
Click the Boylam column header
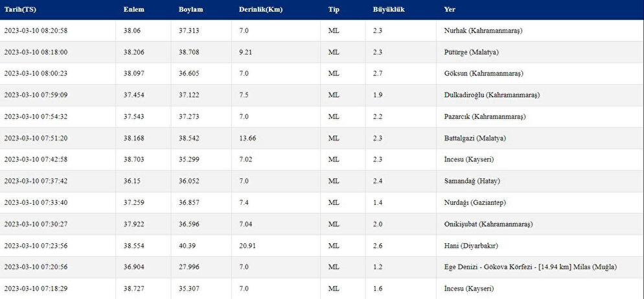[x=190, y=10]
